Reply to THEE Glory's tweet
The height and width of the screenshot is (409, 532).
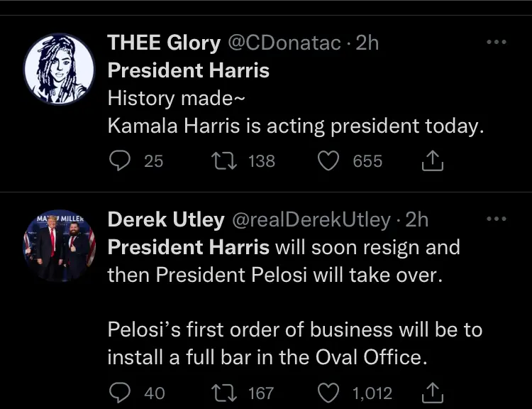coord(118,162)
